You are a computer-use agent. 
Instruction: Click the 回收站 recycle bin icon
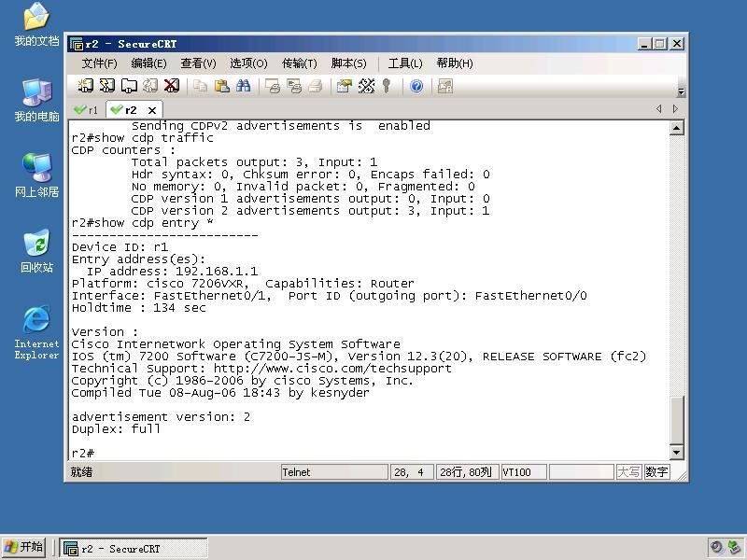tap(36, 251)
